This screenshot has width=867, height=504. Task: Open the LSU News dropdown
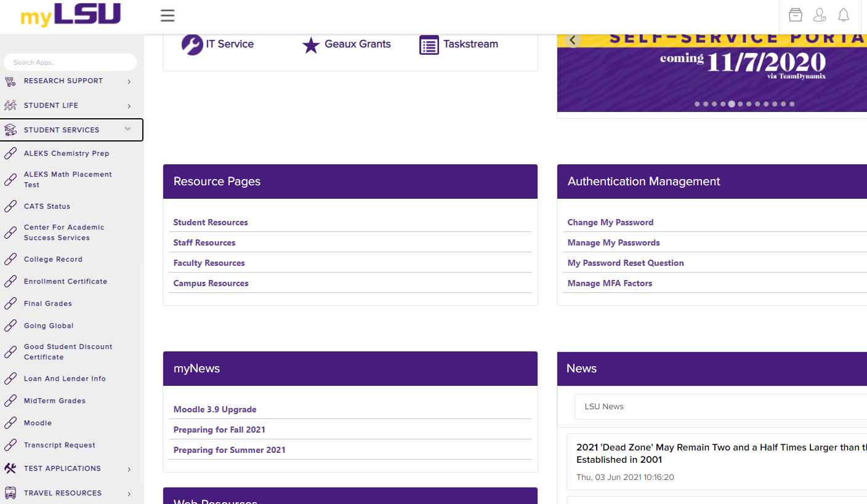(720, 407)
